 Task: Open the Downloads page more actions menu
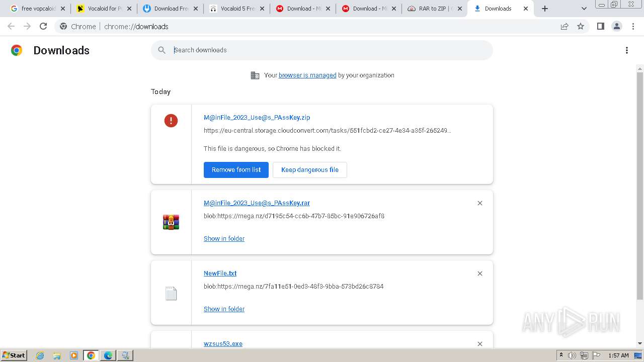(x=627, y=50)
